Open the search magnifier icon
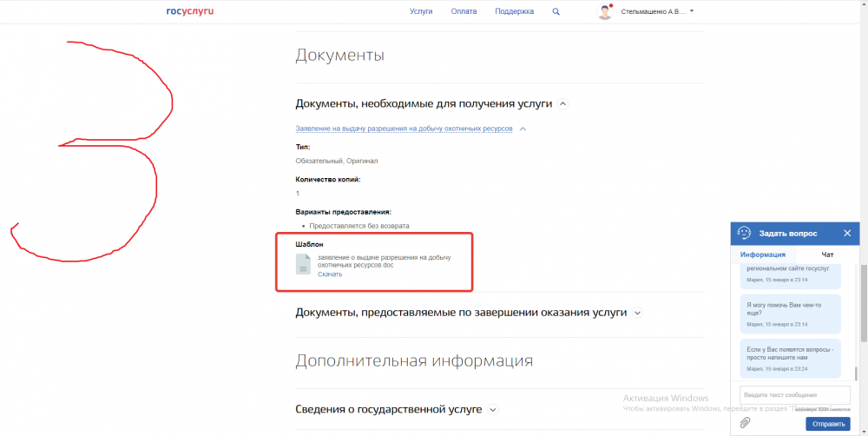Image resolution: width=868 pixels, height=436 pixels. (556, 11)
